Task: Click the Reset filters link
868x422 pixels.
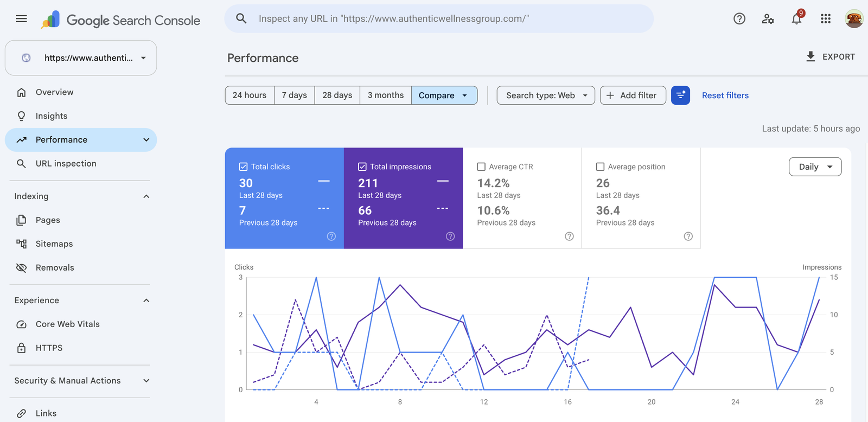Action: click(725, 95)
